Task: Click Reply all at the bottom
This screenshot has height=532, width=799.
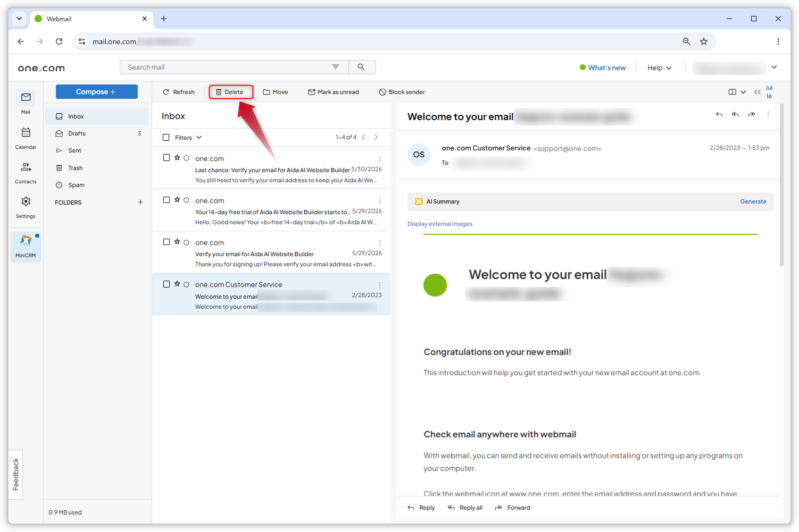Action: click(x=465, y=508)
